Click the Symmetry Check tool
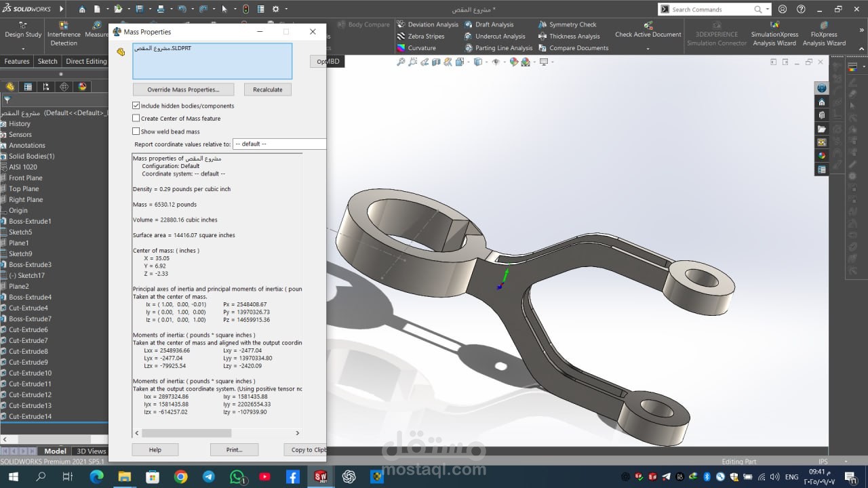The width and height of the screenshot is (868, 488). (572, 24)
